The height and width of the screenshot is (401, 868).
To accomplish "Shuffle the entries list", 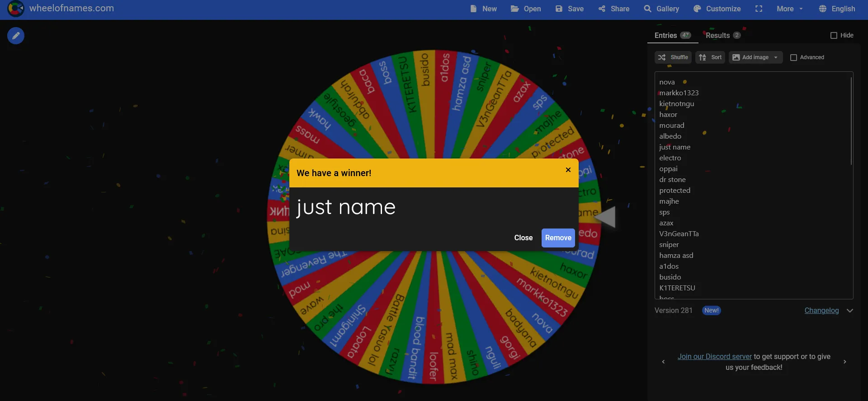I will [x=673, y=57].
